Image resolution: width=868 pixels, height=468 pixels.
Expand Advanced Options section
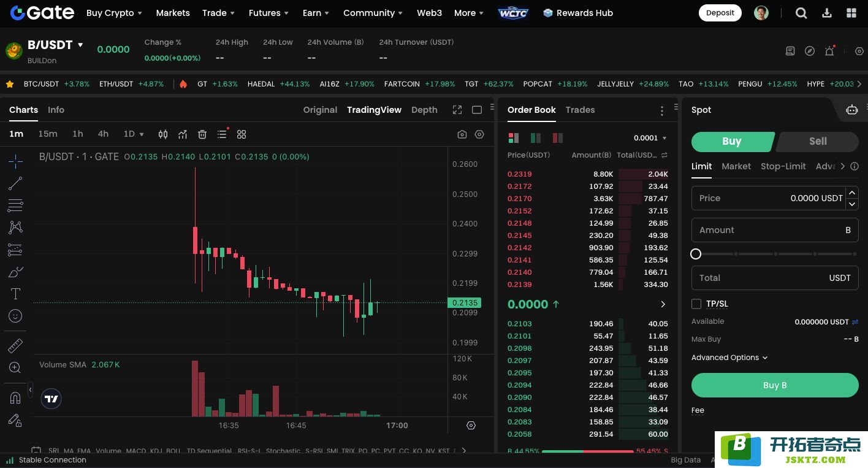tap(729, 358)
